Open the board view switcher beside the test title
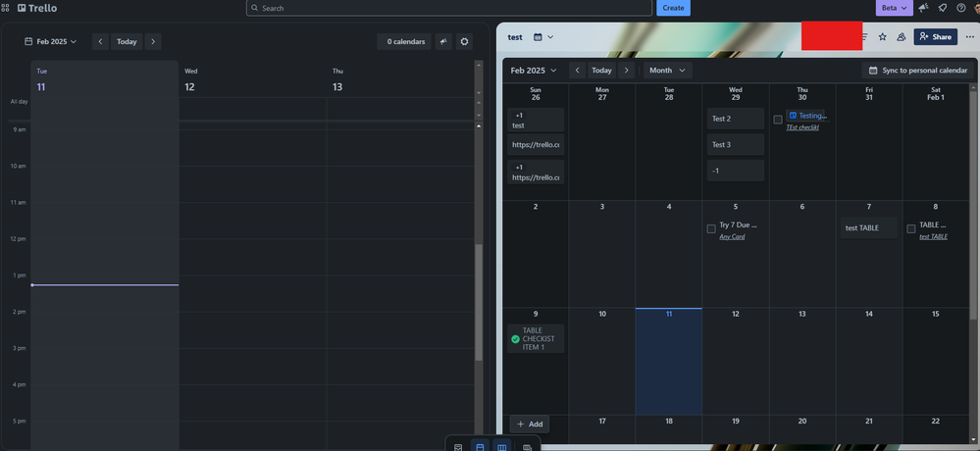Image resolution: width=980 pixels, height=451 pixels. [x=543, y=37]
